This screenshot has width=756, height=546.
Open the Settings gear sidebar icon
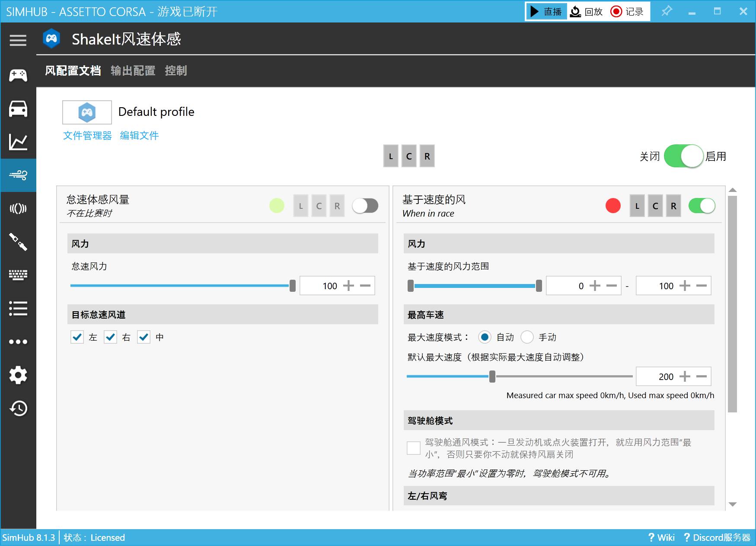click(x=18, y=375)
